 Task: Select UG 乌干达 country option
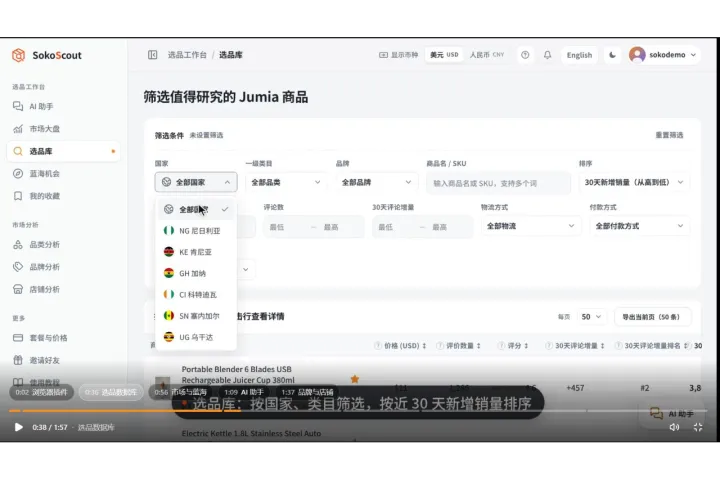pos(196,337)
